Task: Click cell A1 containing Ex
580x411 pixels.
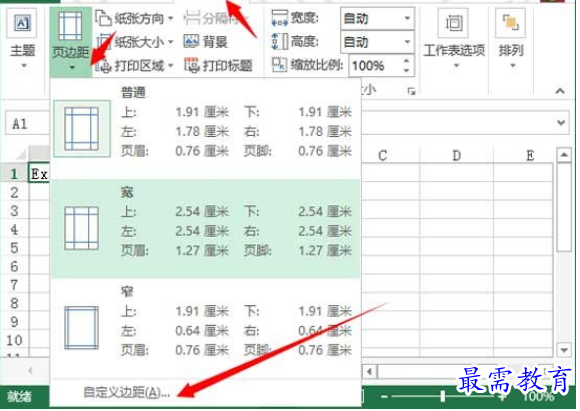Action: click(39, 173)
